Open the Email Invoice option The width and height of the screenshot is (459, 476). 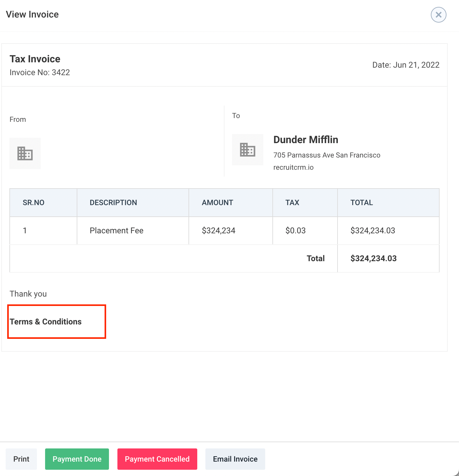[x=235, y=459]
